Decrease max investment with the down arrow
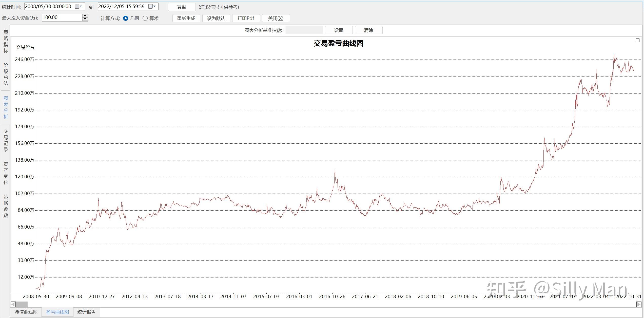 tap(85, 19)
